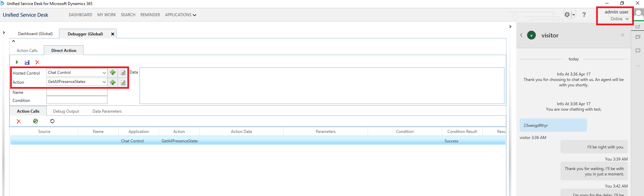
Task: Click the Success result cell
Action: click(451, 141)
